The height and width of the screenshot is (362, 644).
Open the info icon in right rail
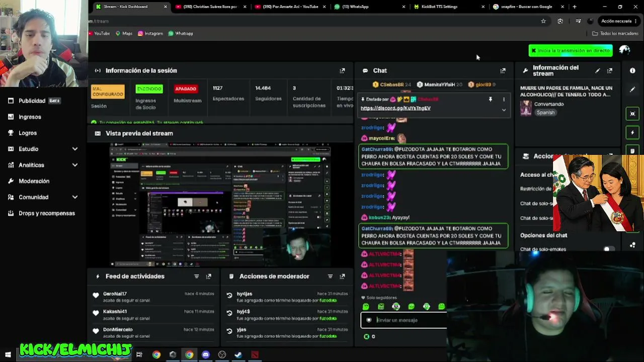pos(632,71)
